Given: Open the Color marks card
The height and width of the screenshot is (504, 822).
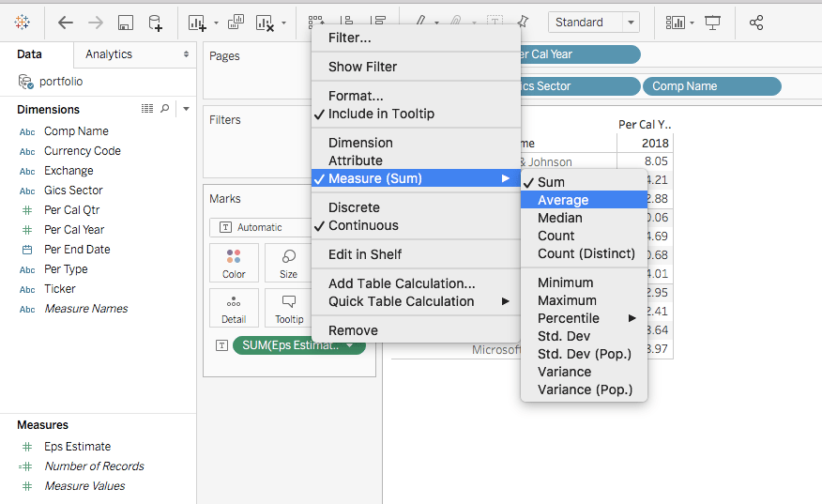Looking at the screenshot, I should 234,263.
